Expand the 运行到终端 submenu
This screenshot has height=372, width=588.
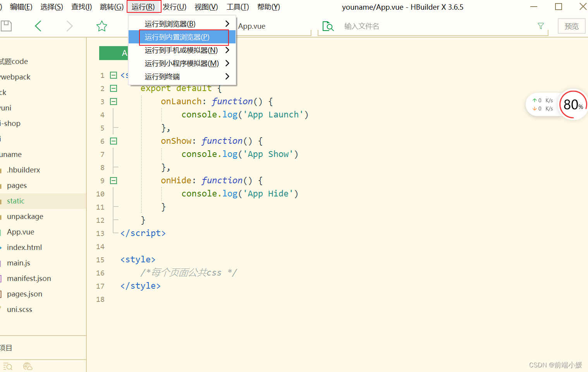tap(182, 76)
